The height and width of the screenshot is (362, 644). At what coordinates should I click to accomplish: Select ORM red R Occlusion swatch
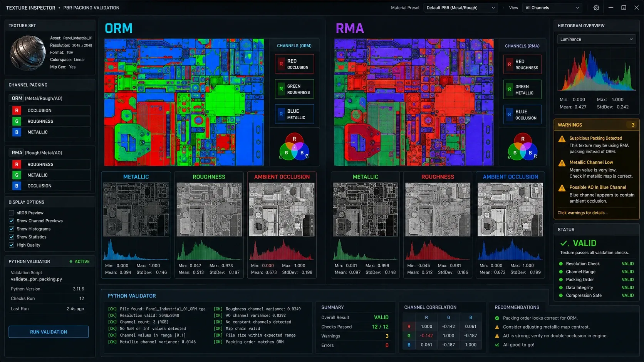click(x=17, y=110)
